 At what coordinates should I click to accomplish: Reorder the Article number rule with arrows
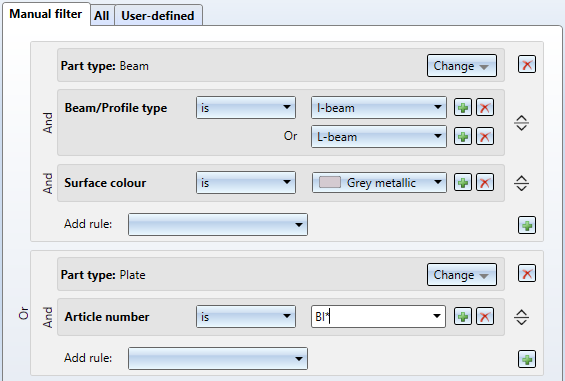tap(521, 317)
